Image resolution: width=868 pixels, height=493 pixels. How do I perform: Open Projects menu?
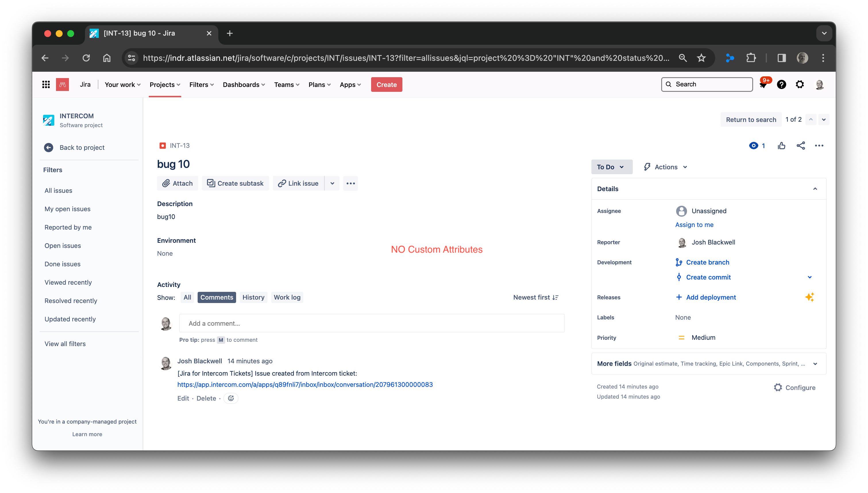coord(165,85)
